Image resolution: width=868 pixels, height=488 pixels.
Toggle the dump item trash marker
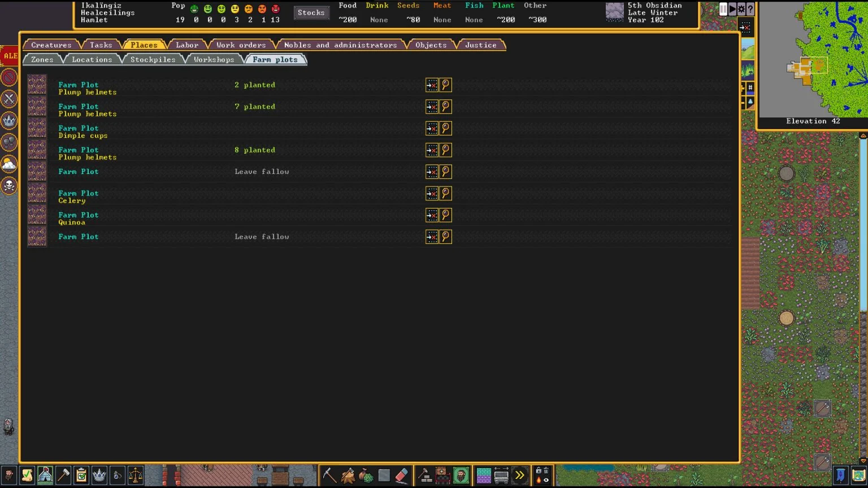(x=546, y=470)
